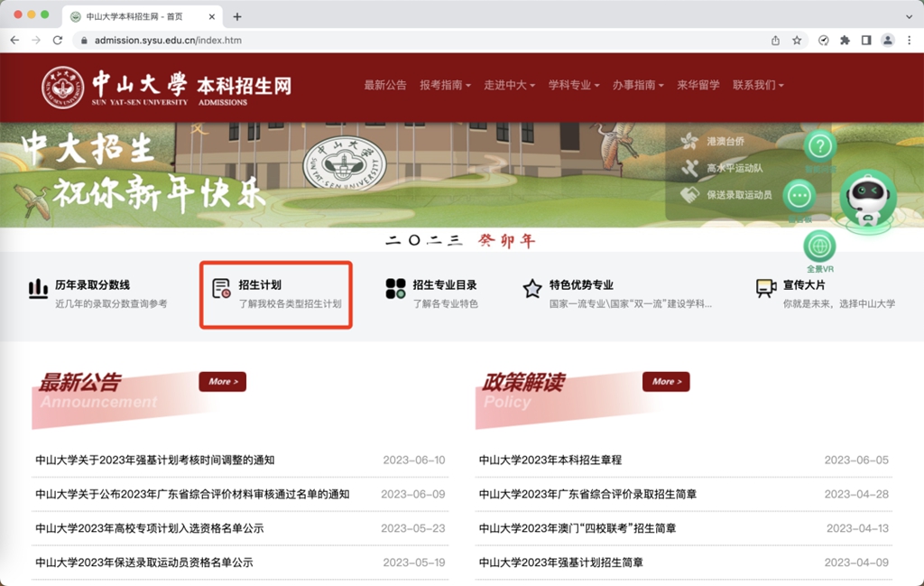Open the 港澳台侨 quick link
Image resolution: width=924 pixels, height=586 pixels.
click(x=725, y=142)
